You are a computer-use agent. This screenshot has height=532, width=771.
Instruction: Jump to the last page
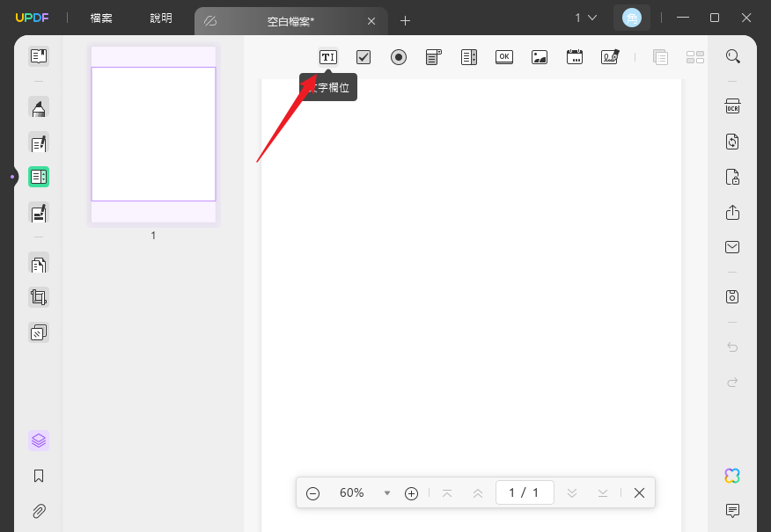point(603,493)
